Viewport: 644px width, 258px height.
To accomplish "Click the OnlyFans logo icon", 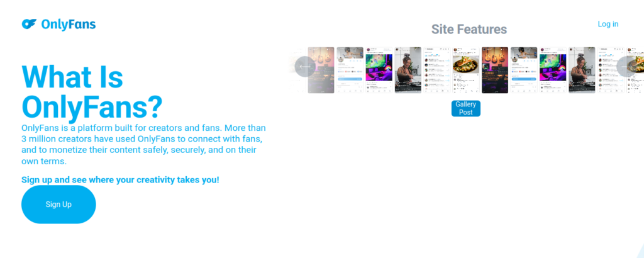I will [29, 25].
